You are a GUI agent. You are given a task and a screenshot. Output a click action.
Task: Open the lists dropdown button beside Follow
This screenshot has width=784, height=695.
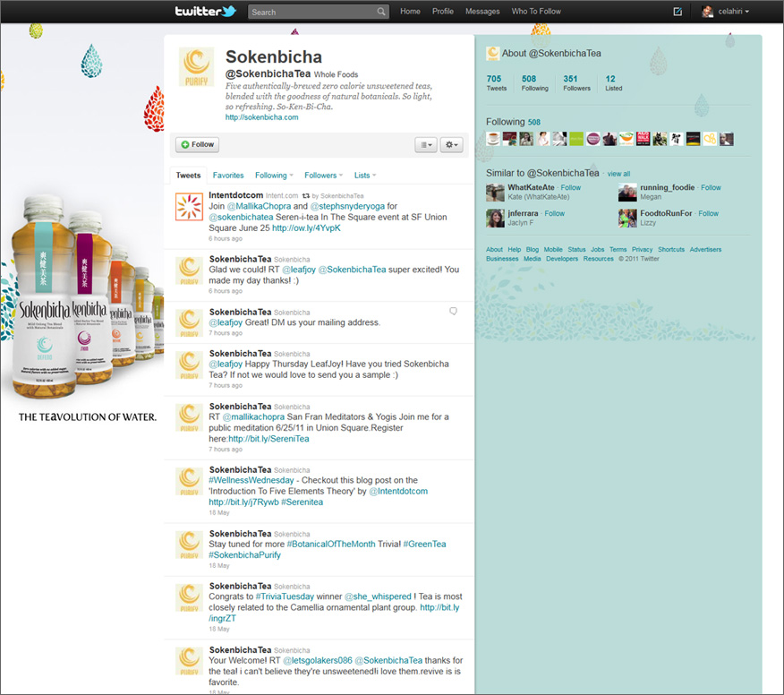(426, 144)
